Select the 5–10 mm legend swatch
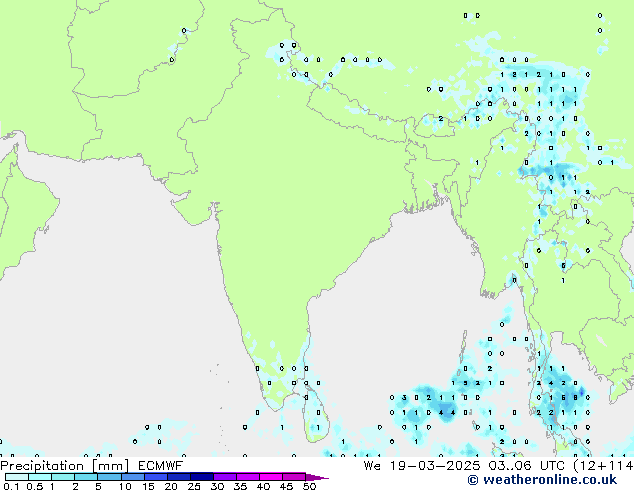 (109, 477)
